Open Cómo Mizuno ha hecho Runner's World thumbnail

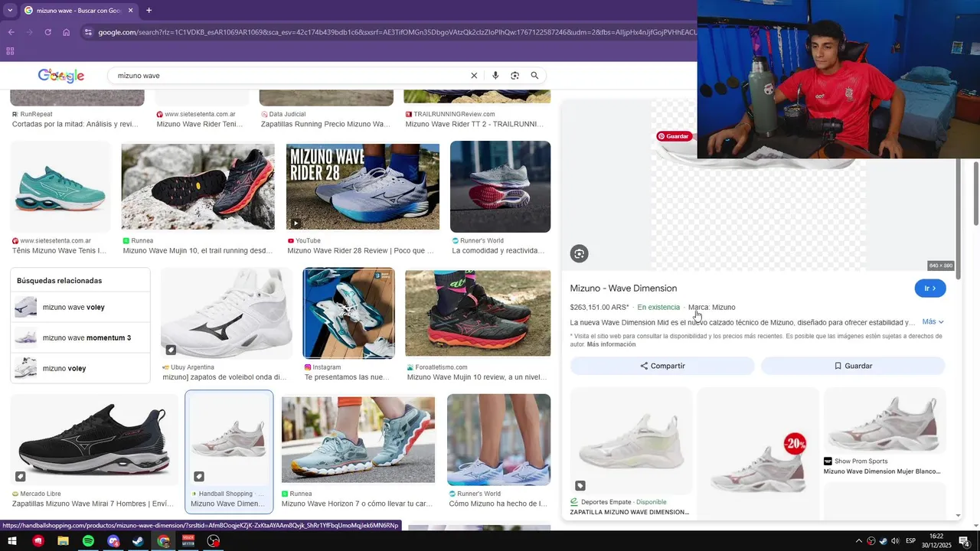coord(498,440)
